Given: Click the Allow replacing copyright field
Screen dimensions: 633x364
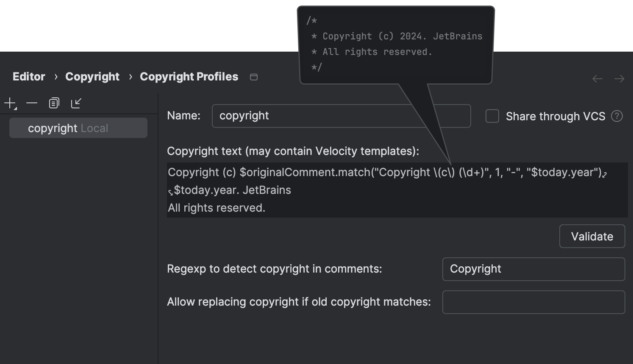Looking at the screenshot, I should tap(533, 302).
